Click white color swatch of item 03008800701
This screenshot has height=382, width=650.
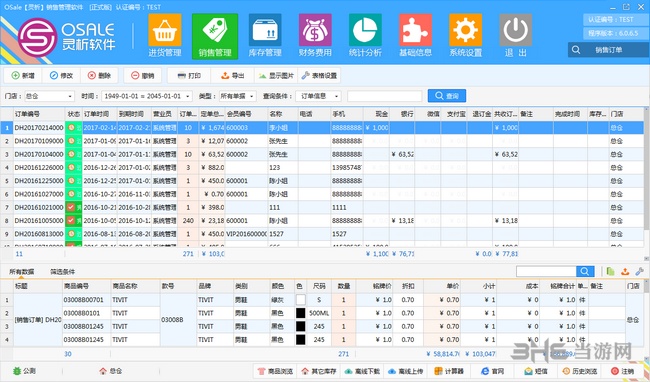click(x=301, y=300)
